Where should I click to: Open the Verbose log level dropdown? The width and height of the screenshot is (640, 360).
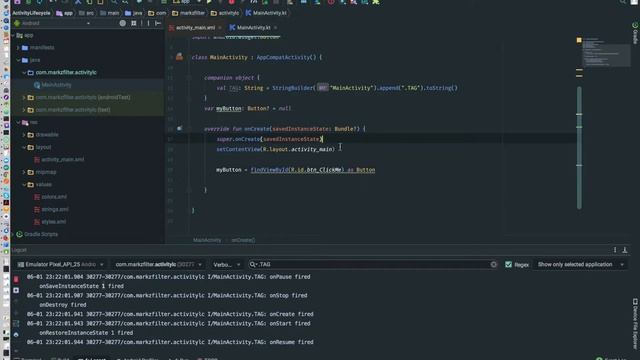tap(227, 264)
